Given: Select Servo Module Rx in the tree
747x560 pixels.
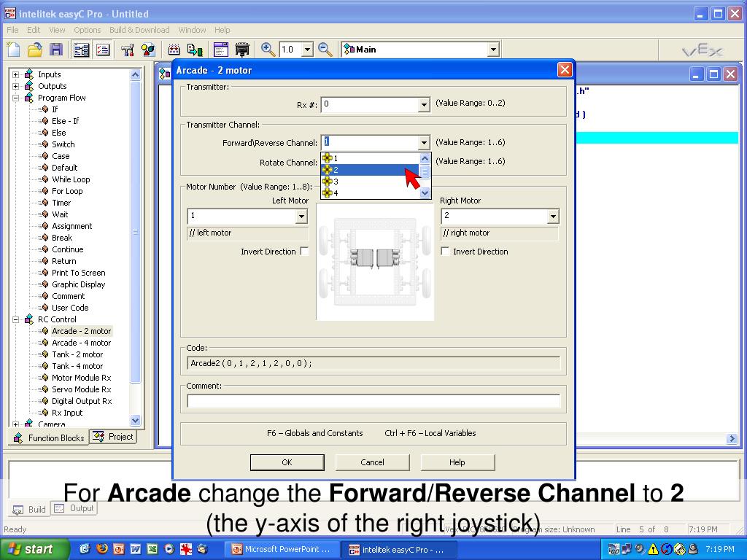Looking at the screenshot, I should (82, 389).
